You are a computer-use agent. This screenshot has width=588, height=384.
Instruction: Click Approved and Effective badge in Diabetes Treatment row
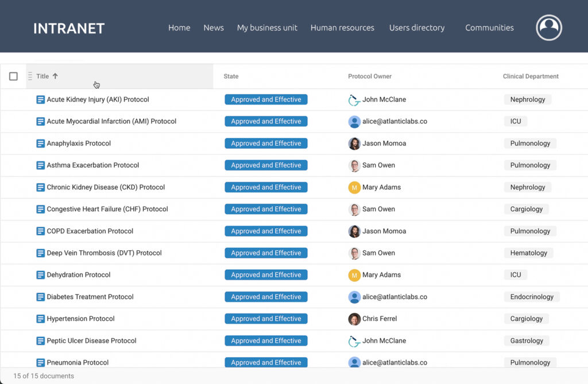coord(266,297)
